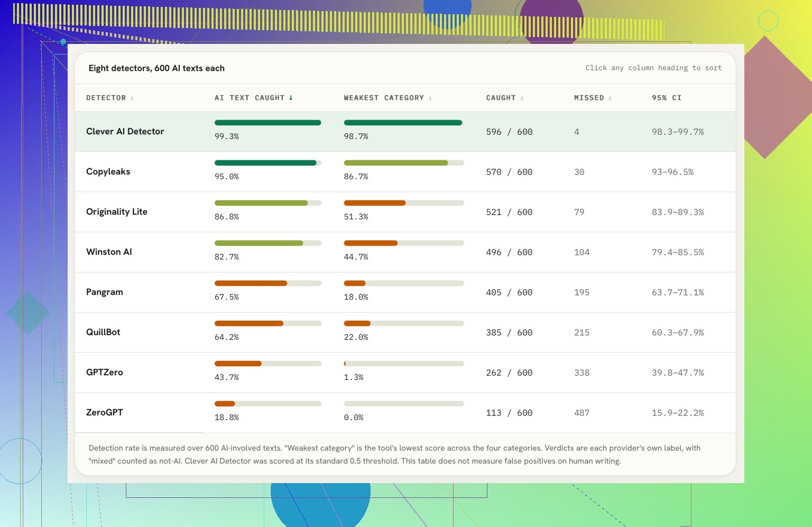Click Copyleaks' 95.0% AI text caught bar
This screenshot has width=812, height=527.
tap(268, 163)
